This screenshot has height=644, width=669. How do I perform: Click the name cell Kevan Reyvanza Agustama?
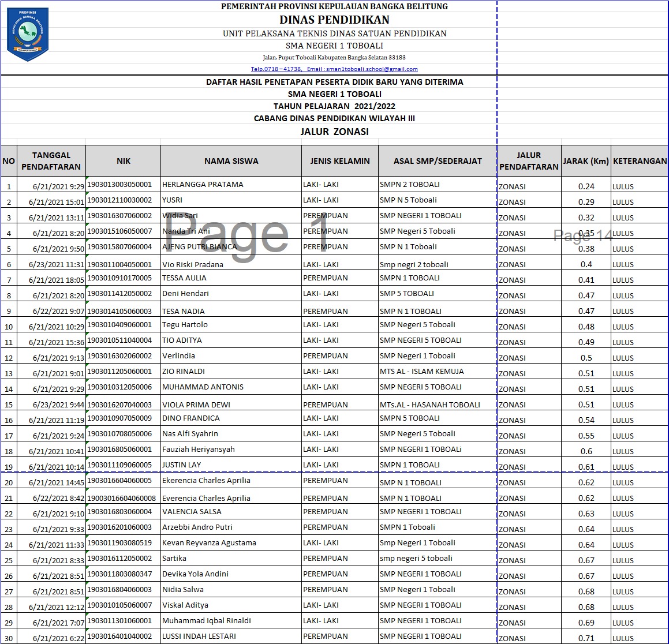pyautogui.click(x=231, y=543)
